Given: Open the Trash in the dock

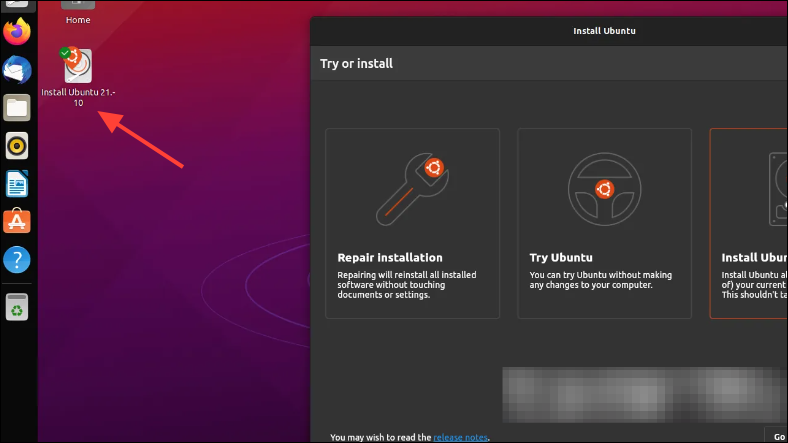Looking at the screenshot, I should pyautogui.click(x=17, y=307).
